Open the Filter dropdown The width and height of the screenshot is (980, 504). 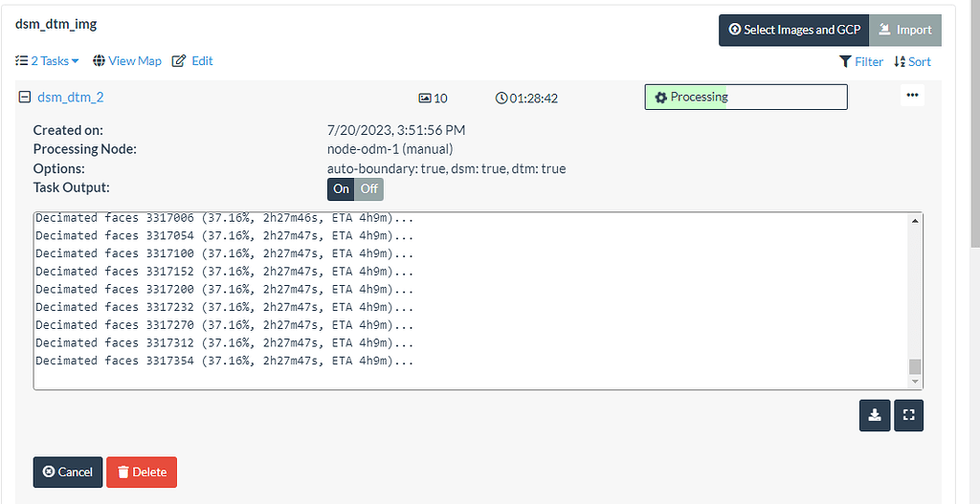pyautogui.click(x=861, y=61)
